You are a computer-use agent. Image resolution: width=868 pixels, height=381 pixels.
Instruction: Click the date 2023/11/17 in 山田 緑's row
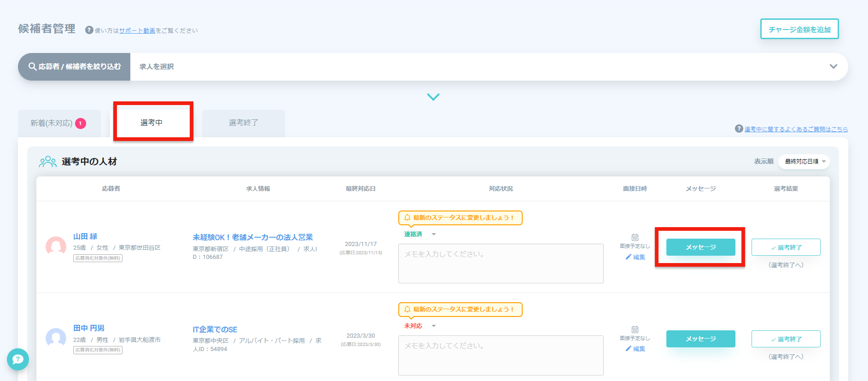point(361,244)
